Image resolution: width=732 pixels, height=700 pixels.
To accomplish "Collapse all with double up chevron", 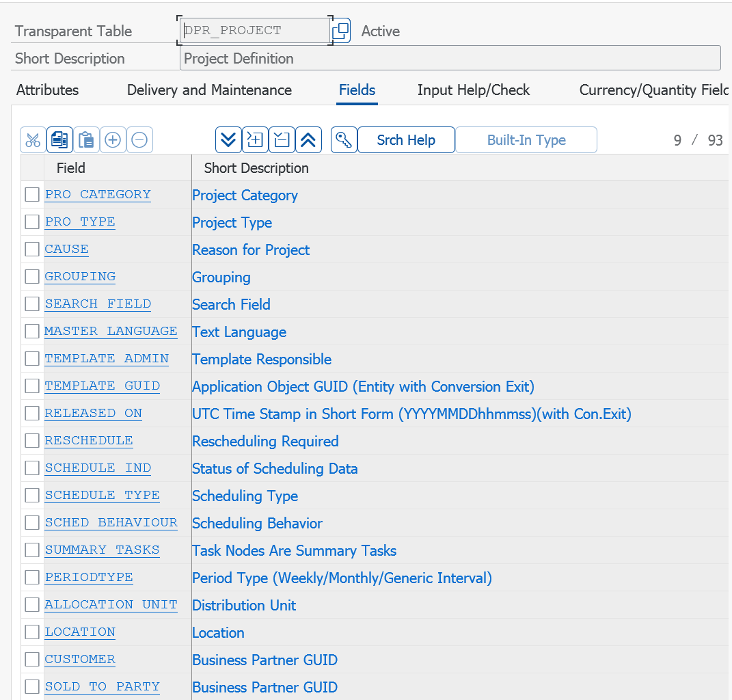I will coord(308,139).
